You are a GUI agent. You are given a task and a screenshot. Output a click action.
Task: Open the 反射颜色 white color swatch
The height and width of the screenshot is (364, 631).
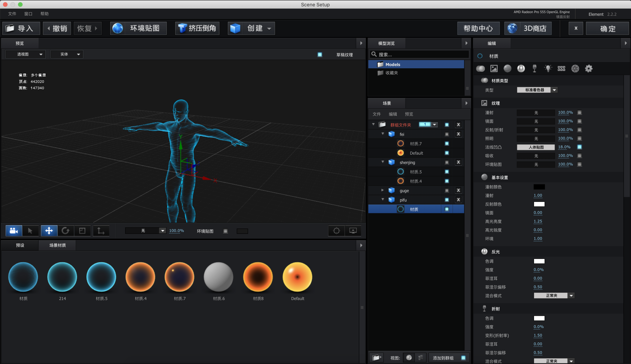click(x=539, y=204)
